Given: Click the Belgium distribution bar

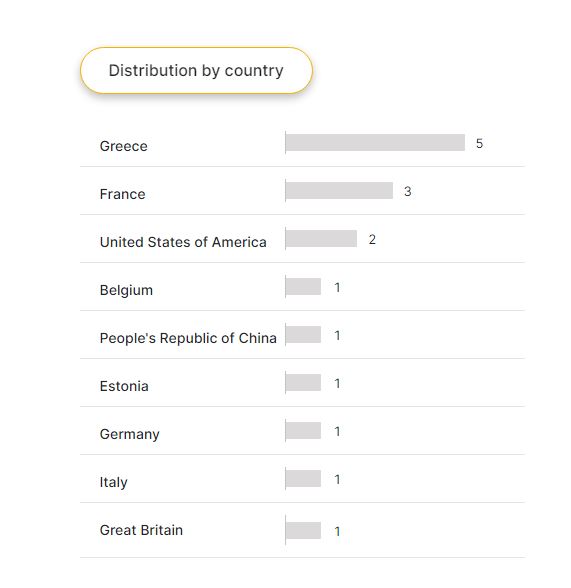Looking at the screenshot, I should point(303,286).
